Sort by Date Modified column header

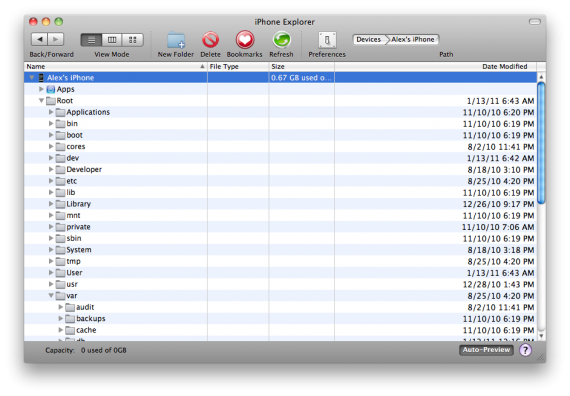click(435, 67)
